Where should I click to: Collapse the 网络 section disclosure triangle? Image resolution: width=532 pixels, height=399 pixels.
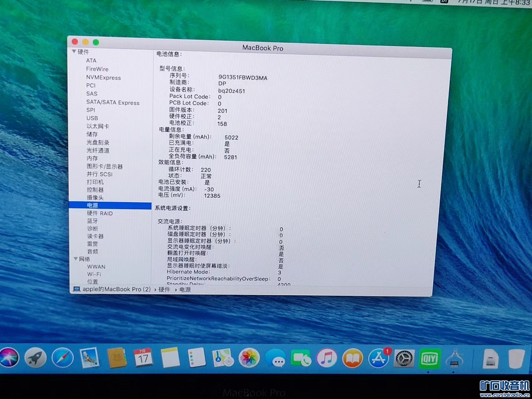[x=75, y=259]
